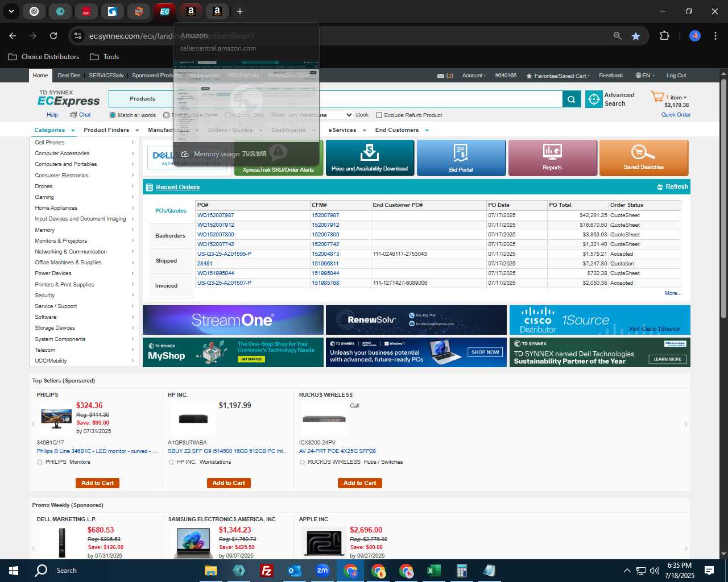The image size is (728, 582).
Task: Click the Quick Order link
Action: (676, 115)
